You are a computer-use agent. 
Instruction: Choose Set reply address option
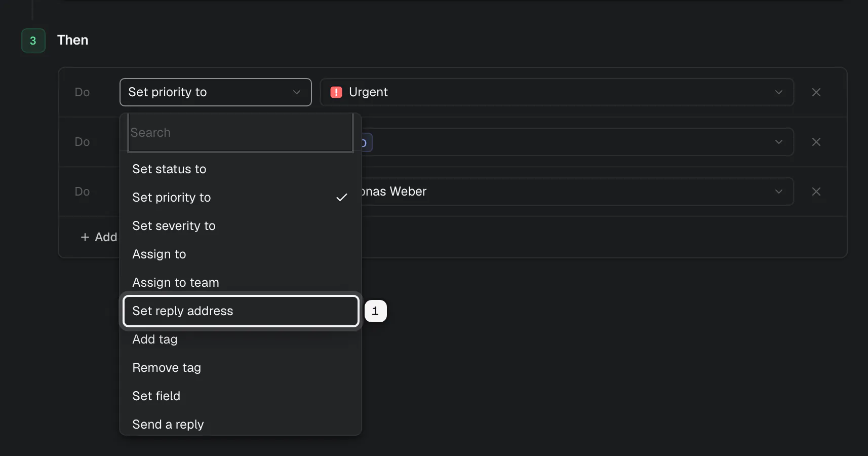pyautogui.click(x=241, y=311)
